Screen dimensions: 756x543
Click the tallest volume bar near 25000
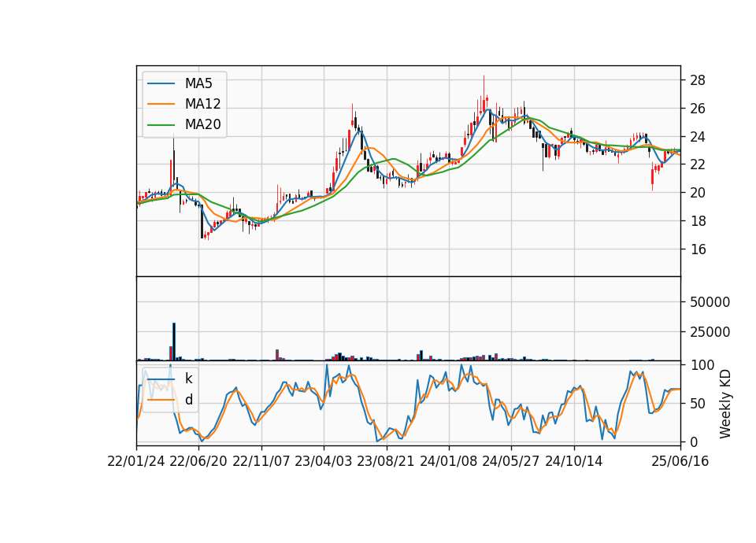click(174, 342)
